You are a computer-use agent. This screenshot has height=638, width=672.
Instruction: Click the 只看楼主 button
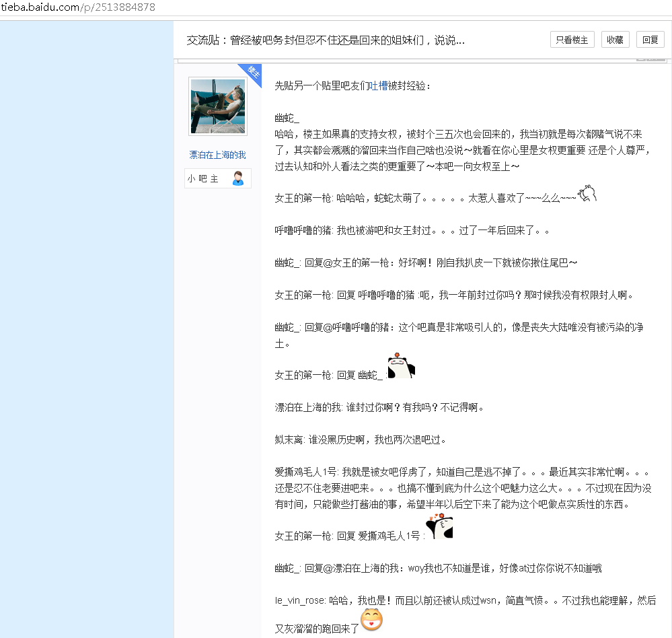pos(572,39)
